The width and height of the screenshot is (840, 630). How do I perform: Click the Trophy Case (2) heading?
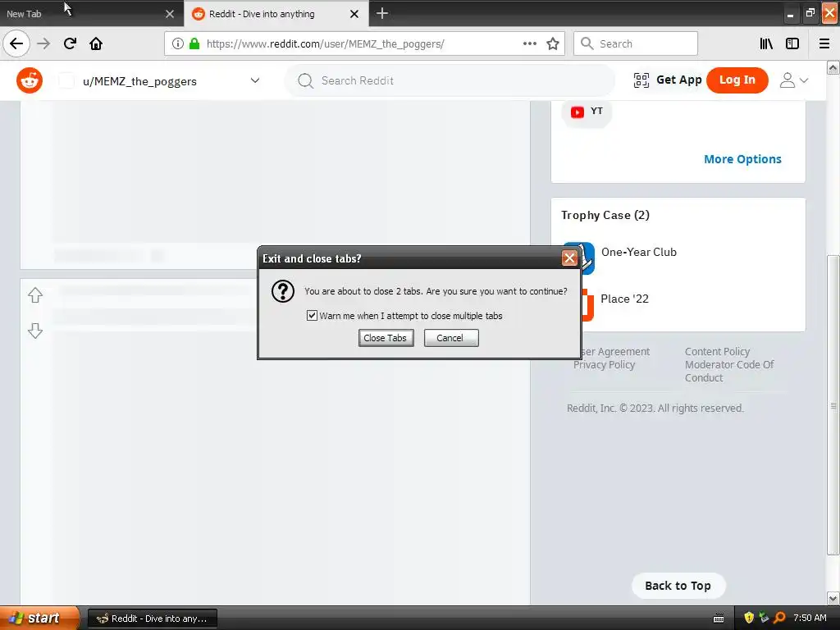pyautogui.click(x=605, y=216)
